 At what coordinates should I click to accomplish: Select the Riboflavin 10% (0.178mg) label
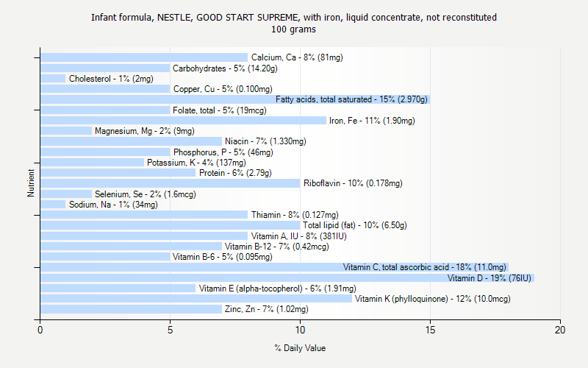tap(353, 183)
